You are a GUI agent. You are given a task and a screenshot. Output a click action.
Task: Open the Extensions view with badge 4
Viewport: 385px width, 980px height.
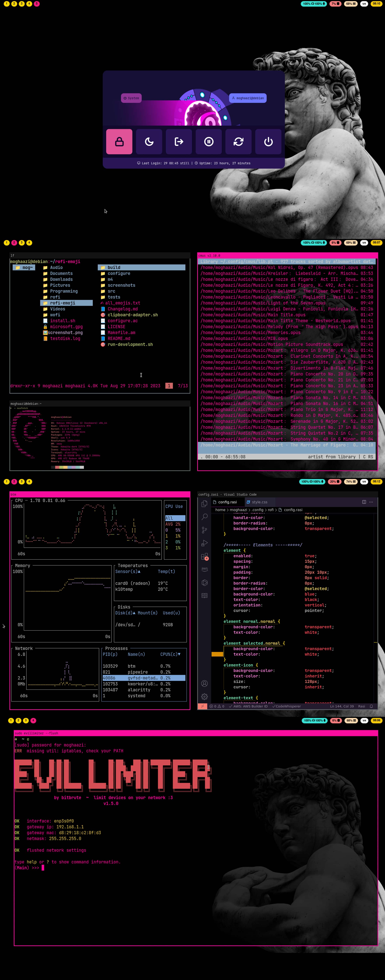click(204, 556)
